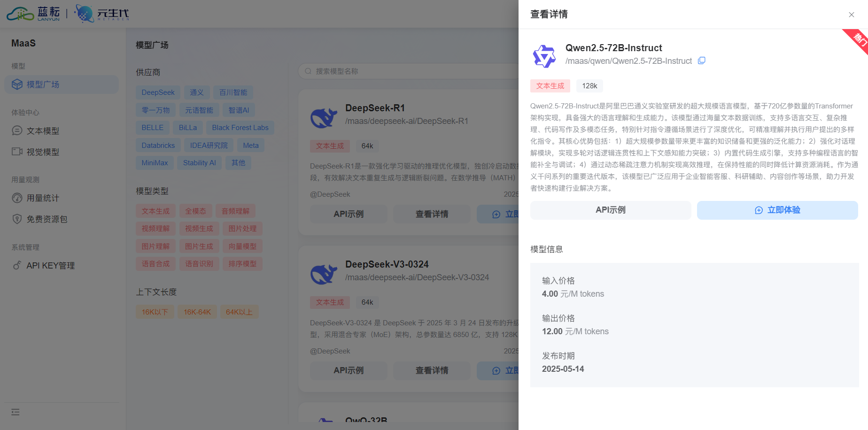This screenshot has height=430, width=868.
Task: Click the DeepSeek-R1 model title
Action: pyautogui.click(x=375, y=108)
